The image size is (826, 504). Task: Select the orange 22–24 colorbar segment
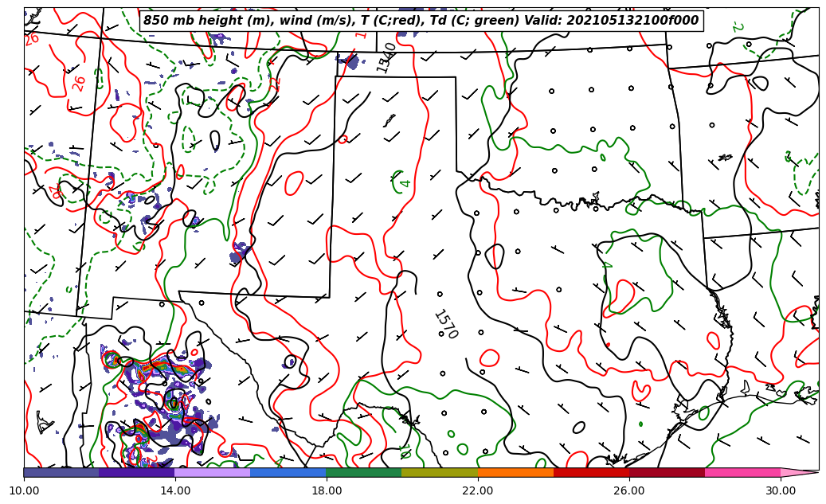pos(515,472)
